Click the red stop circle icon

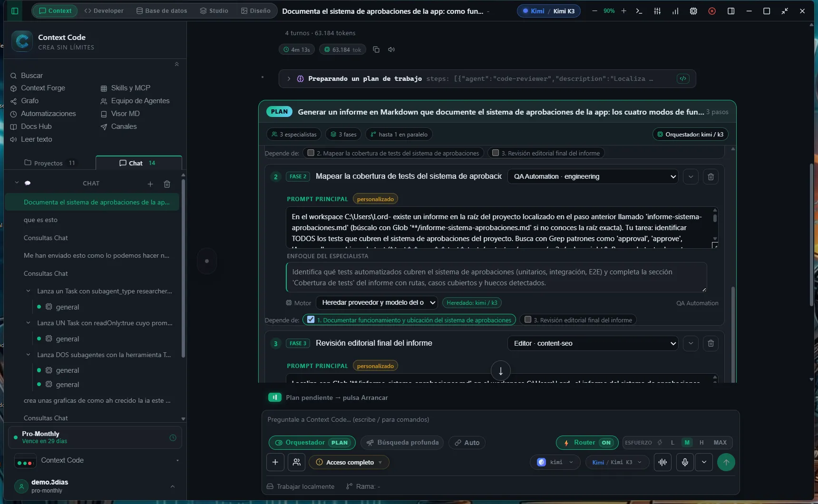712,11
